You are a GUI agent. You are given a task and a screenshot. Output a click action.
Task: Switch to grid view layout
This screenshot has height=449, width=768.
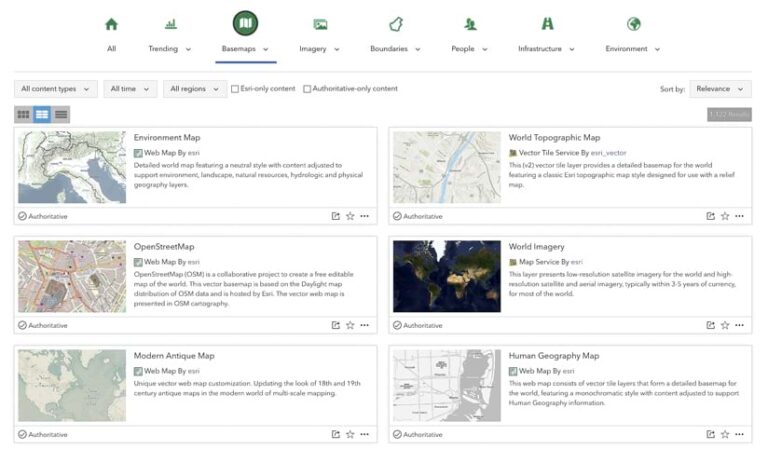23,115
